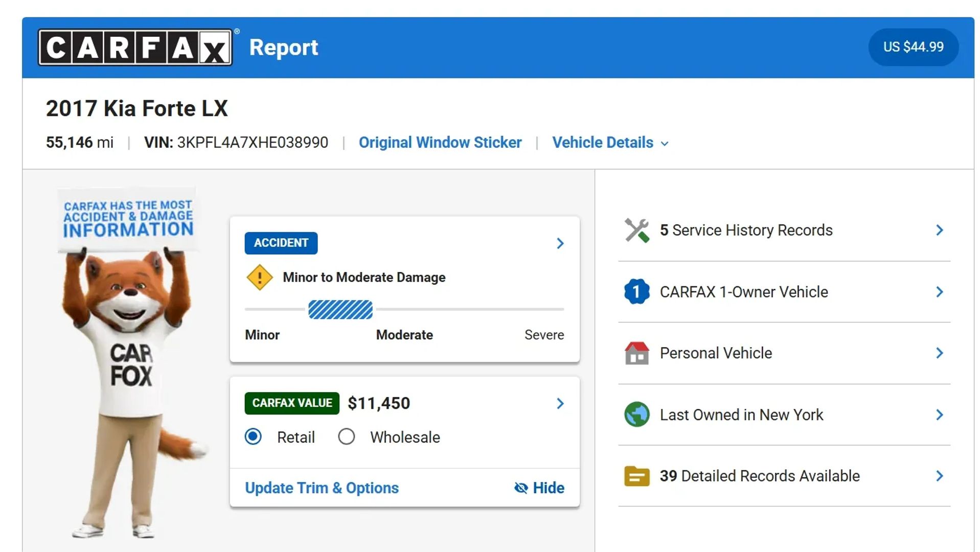The image size is (980, 552).
Task: Click the Minor to Moderate Damage text
Action: [x=364, y=278]
